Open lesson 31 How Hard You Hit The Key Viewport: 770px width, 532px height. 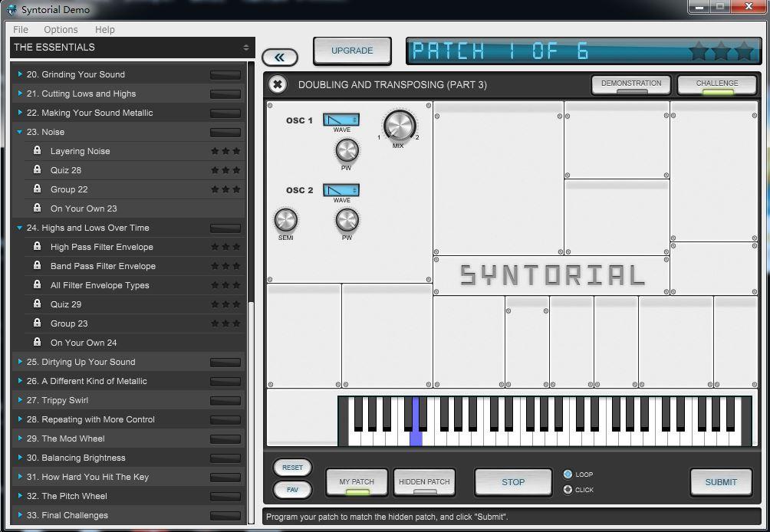(128, 477)
